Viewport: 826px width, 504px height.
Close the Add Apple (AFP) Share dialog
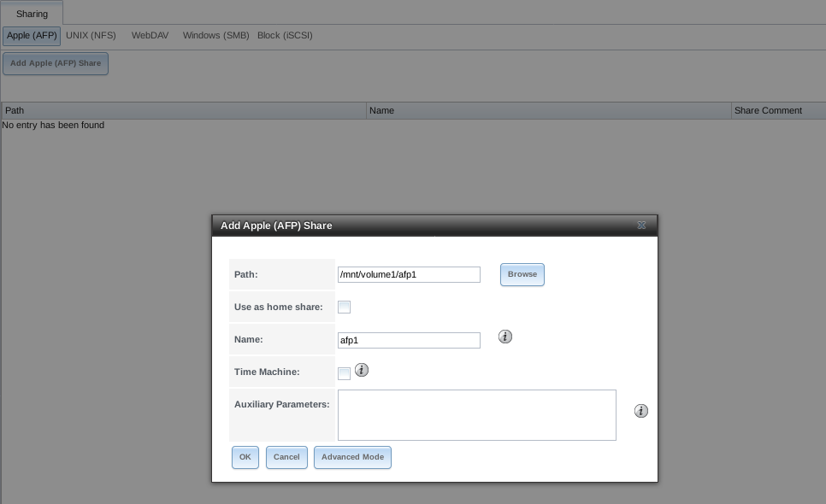641,226
